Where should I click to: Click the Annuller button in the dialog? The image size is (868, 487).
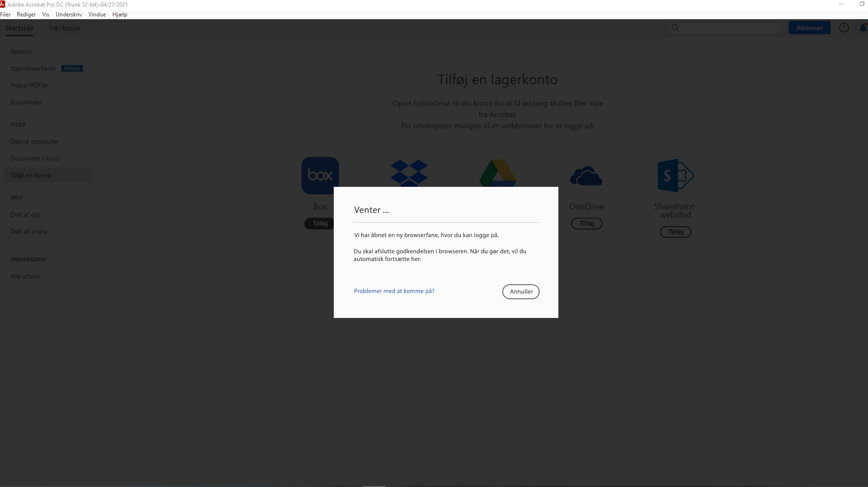click(521, 292)
